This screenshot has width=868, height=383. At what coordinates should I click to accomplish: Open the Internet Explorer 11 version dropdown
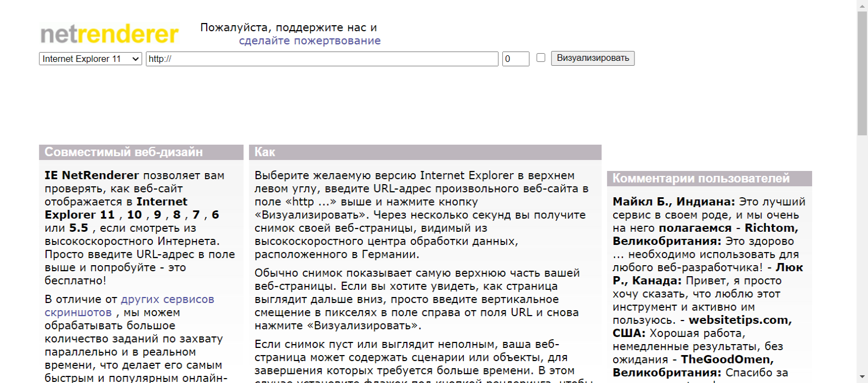90,59
